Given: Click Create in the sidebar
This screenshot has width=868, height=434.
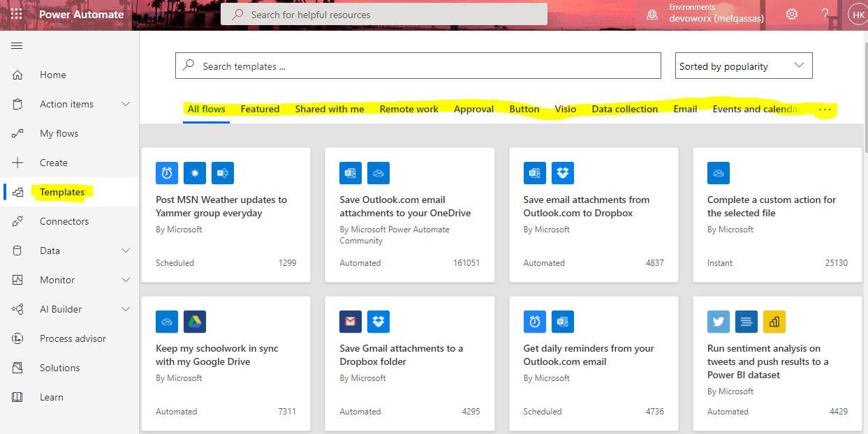Looking at the screenshot, I should [54, 163].
